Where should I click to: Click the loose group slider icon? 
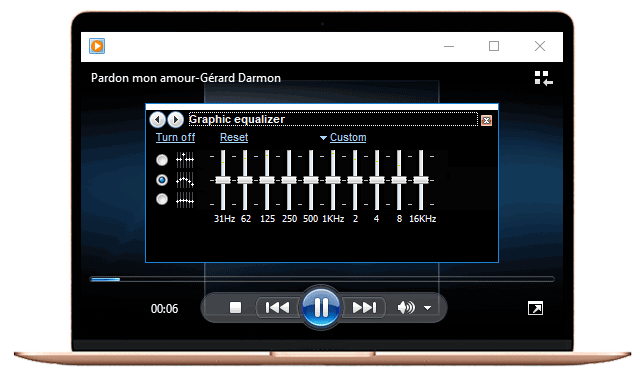(185, 180)
